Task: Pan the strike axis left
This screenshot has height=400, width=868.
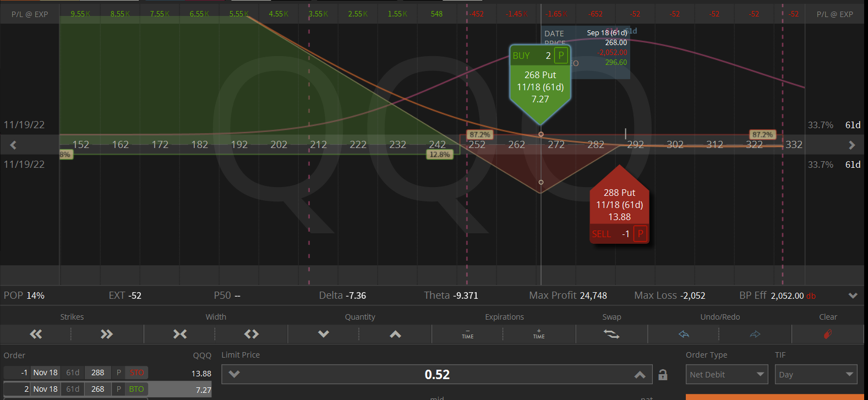Action: (13, 145)
